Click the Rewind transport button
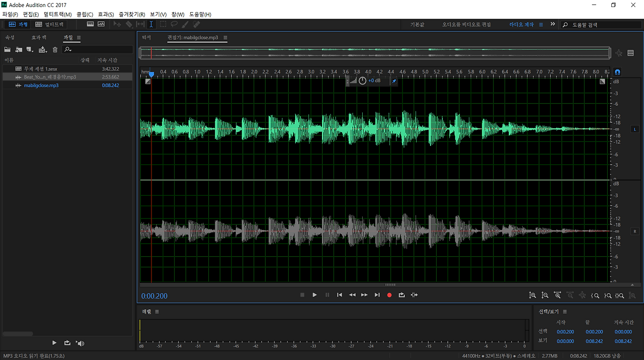Image resolution: width=644 pixels, height=360 pixels. coord(352,295)
